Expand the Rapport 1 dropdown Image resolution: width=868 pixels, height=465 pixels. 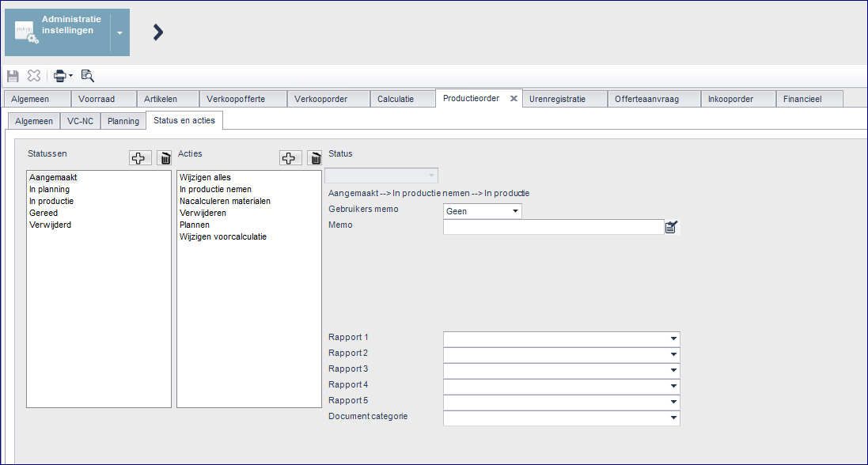tap(673, 338)
